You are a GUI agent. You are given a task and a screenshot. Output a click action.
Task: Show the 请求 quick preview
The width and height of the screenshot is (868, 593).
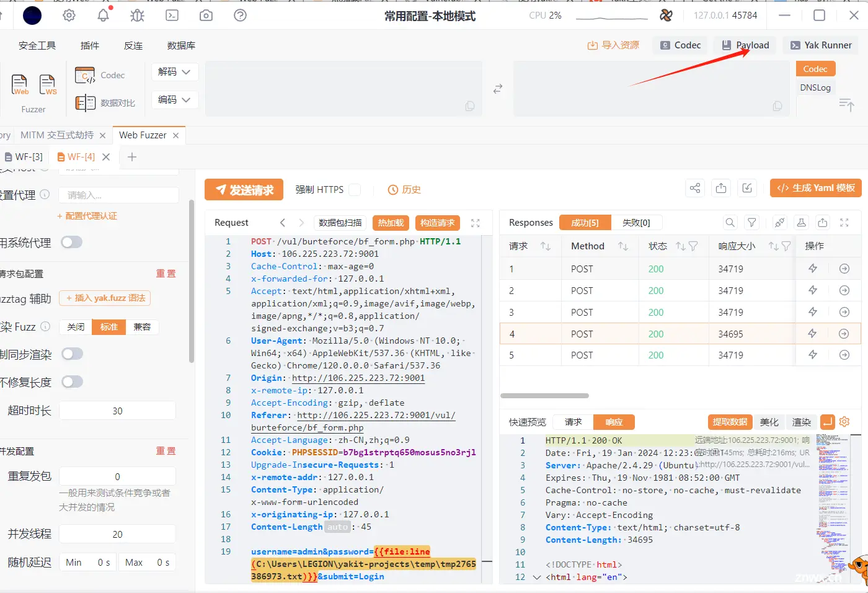[x=573, y=422]
